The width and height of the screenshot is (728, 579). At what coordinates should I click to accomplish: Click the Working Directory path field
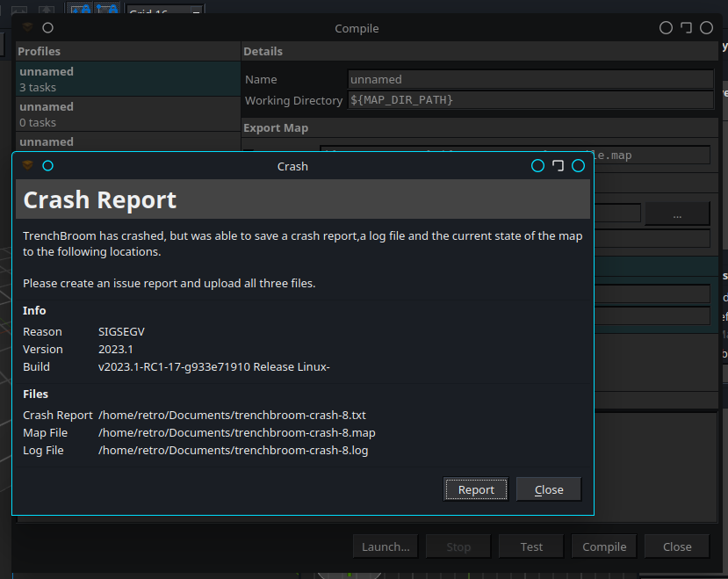531,100
